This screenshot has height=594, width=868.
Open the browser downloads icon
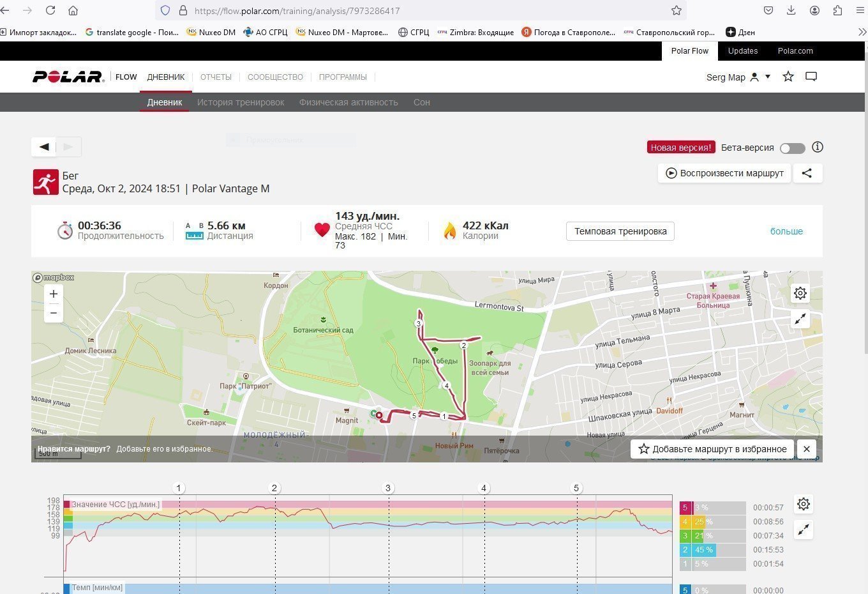[791, 10]
